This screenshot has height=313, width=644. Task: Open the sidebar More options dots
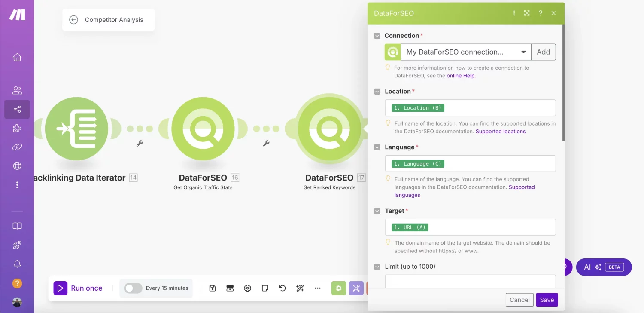[x=17, y=185]
